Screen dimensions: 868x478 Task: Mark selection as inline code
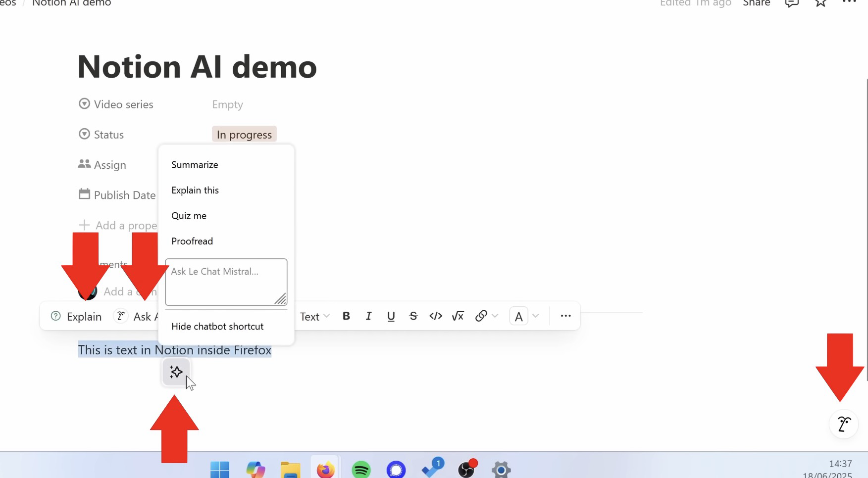pyautogui.click(x=436, y=316)
